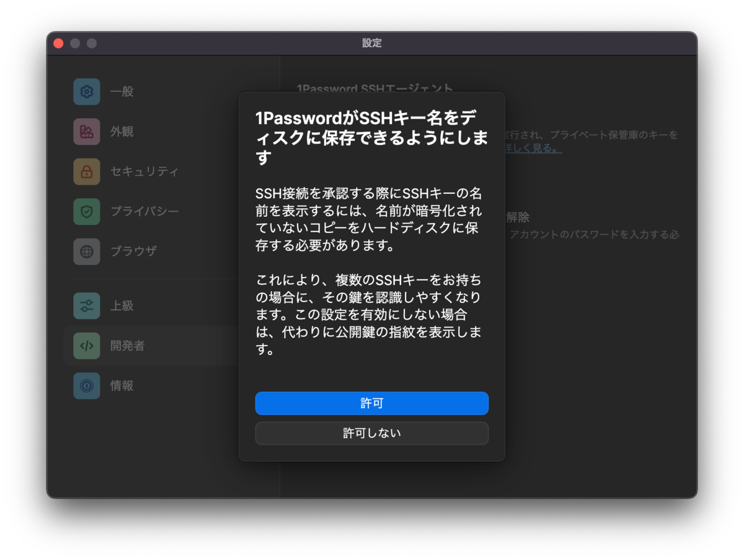The width and height of the screenshot is (744, 560).
Task: Click the 設定 window title text
Action: [372, 43]
